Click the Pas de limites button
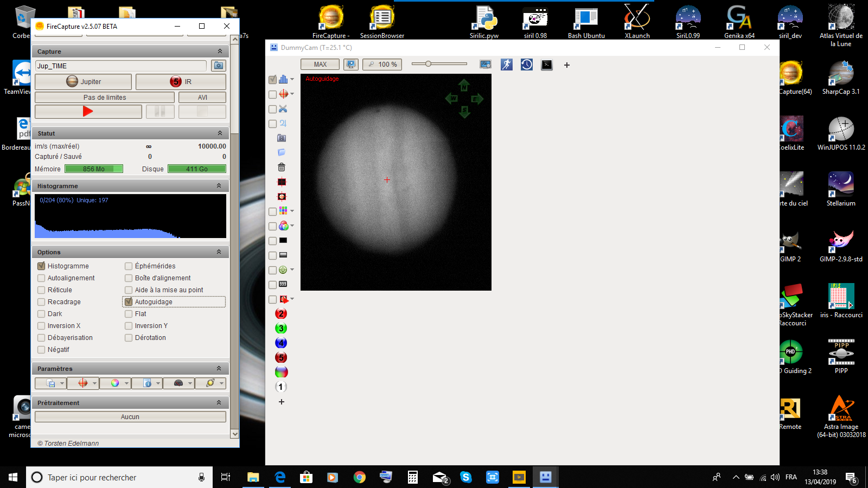This screenshot has height=488, width=868. (105, 98)
